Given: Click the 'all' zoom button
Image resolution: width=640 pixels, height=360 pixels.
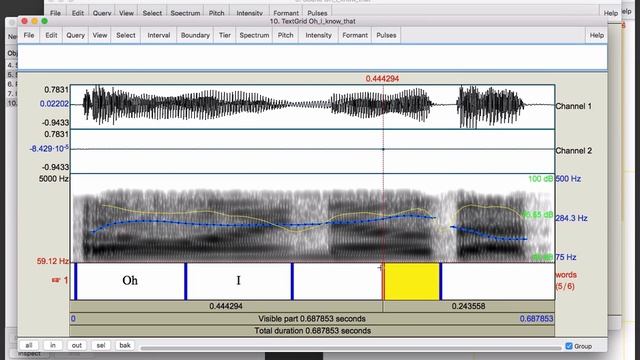Looking at the screenshot, I should 29,345.
